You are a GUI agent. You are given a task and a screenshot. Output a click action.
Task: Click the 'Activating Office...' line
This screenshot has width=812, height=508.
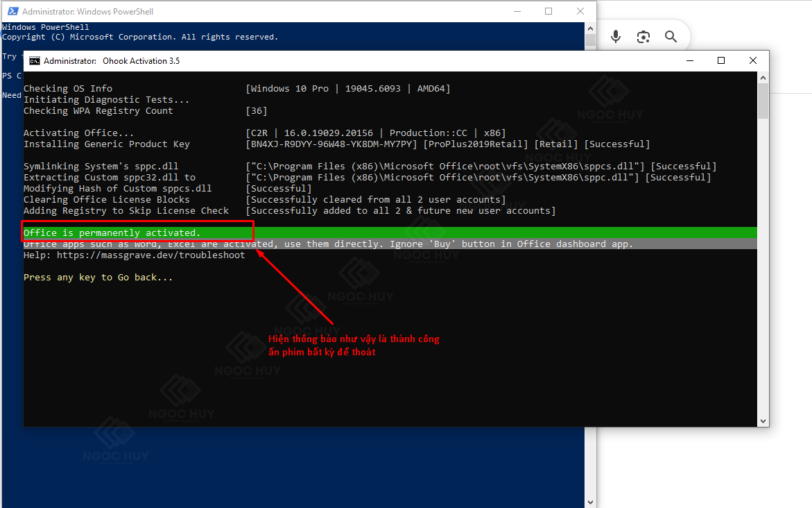click(x=79, y=133)
